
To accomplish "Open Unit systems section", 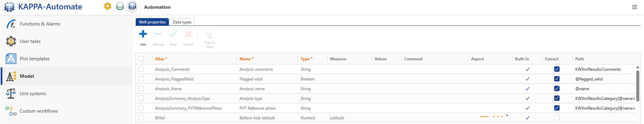I will click(x=66, y=94).
